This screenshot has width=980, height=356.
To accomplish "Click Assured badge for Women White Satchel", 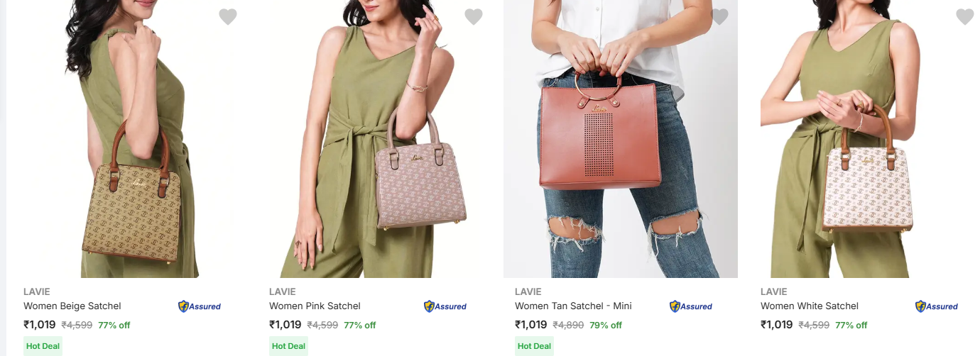I will [x=937, y=306].
